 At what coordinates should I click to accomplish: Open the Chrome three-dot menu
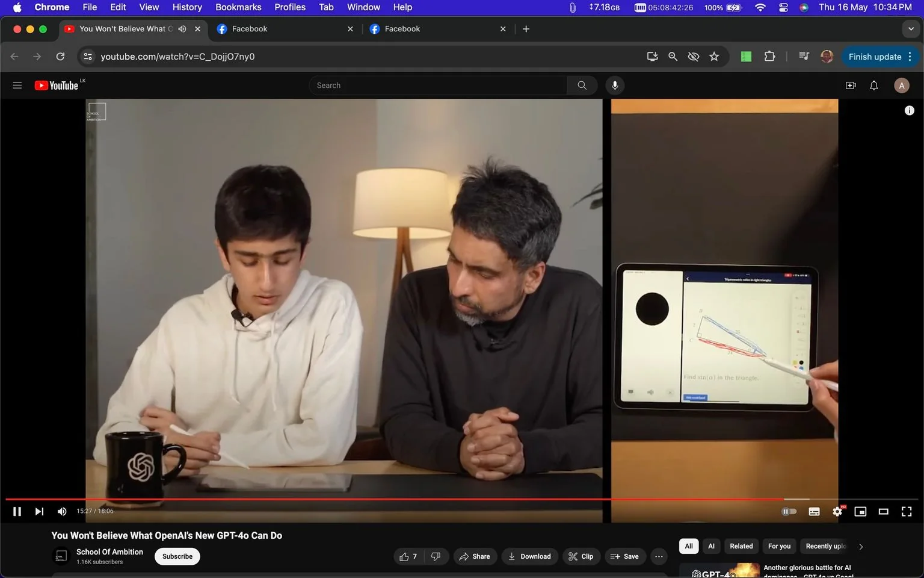(x=910, y=57)
